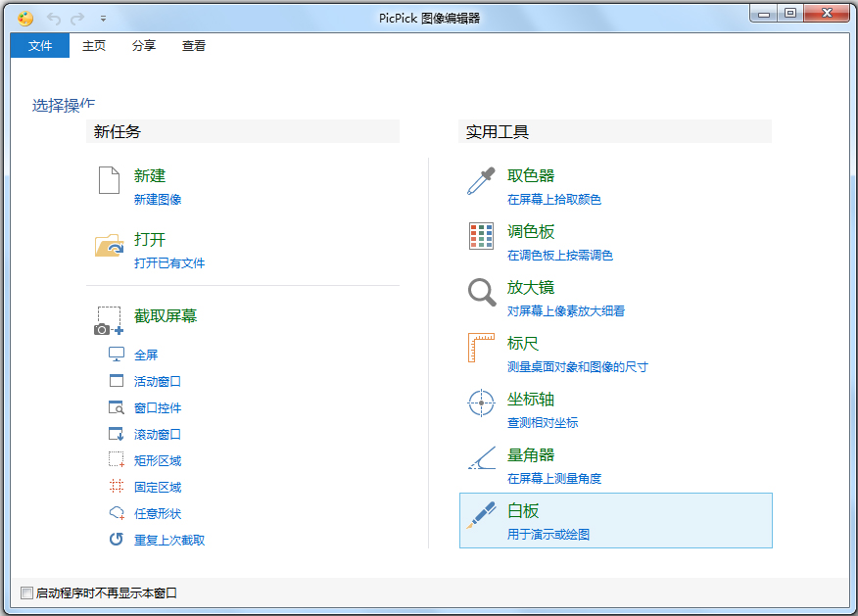Screen dimensions: 858x616
Task: Click the 截取屏幕 camera icon
Action: pyautogui.click(x=109, y=320)
